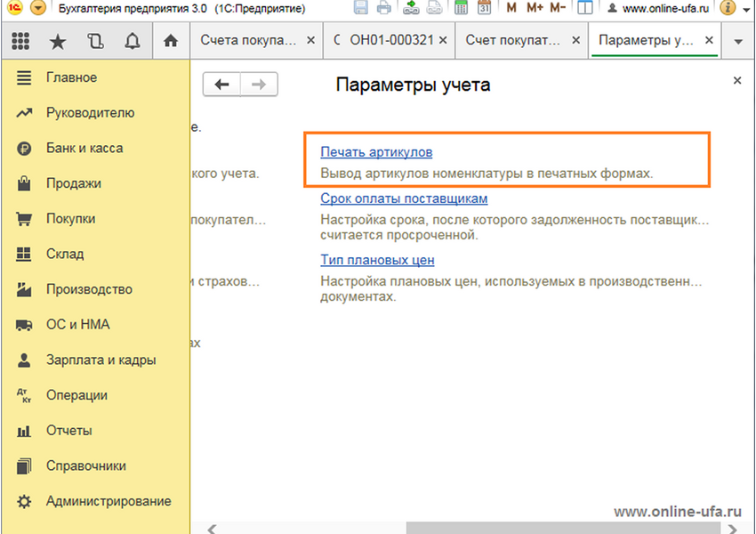The height and width of the screenshot is (534, 756).
Task: Click the printer icon in title bar
Action: click(x=383, y=8)
